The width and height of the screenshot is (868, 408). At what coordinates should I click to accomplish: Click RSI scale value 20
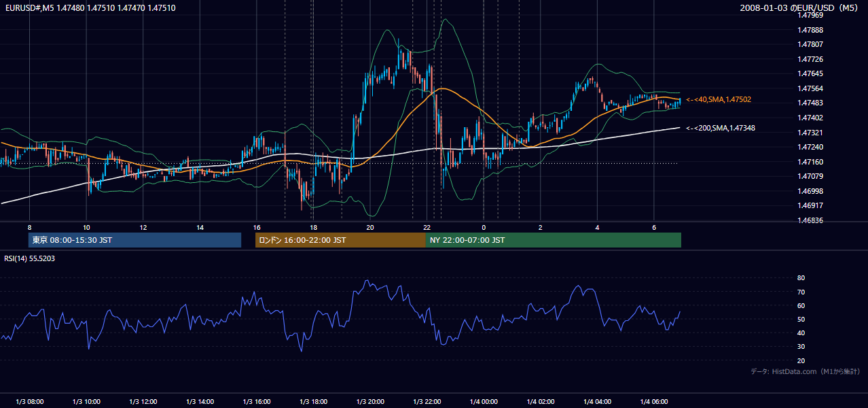click(801, 360)
